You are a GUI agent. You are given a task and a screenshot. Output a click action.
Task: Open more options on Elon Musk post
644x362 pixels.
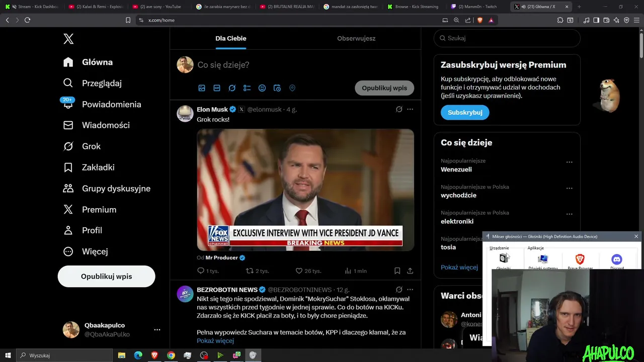tap(410, 109)
